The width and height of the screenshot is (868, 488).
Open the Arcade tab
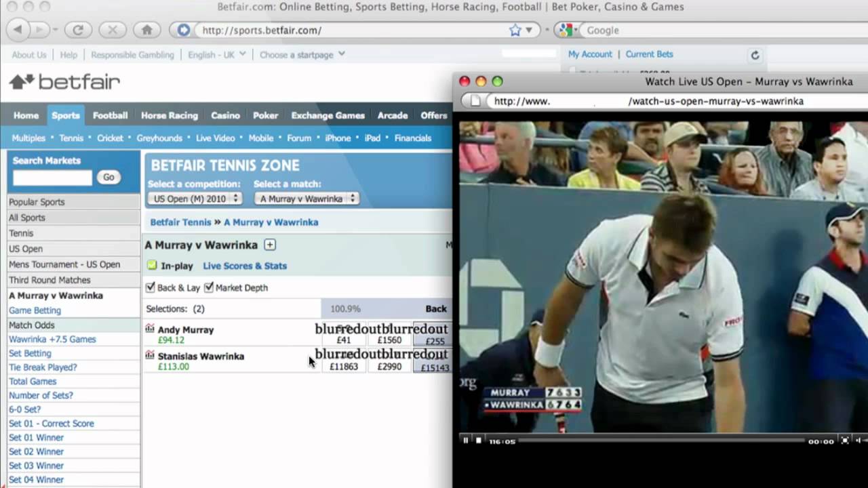[393, 115]
